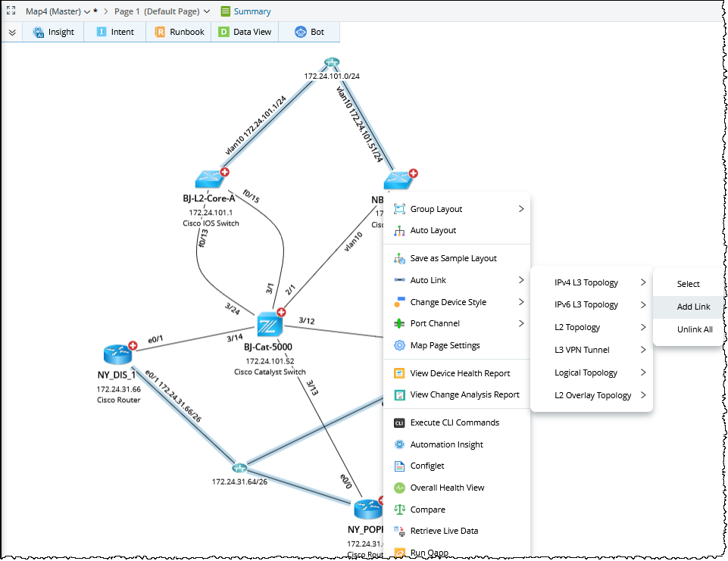Expand L3 VPN Tunnel submenu arrow
The width and height of the screenshot is (728, 561).
pos(643,350)
